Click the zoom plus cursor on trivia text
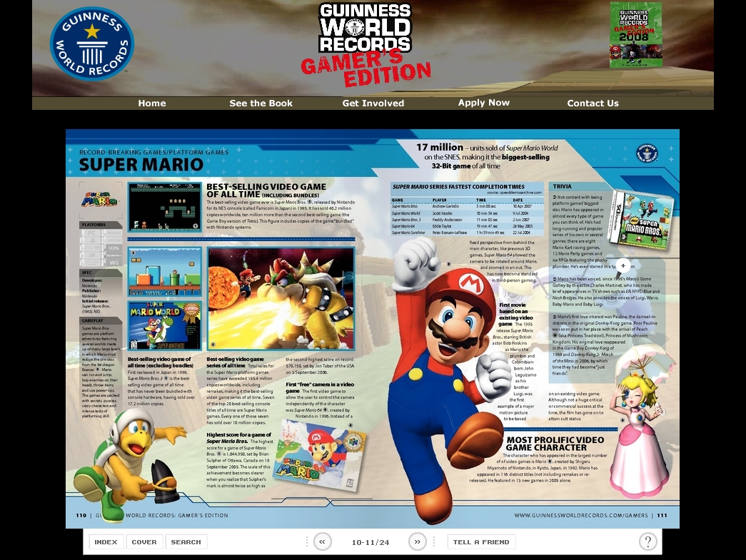This screenshot has width=746, height=560. 622,266
